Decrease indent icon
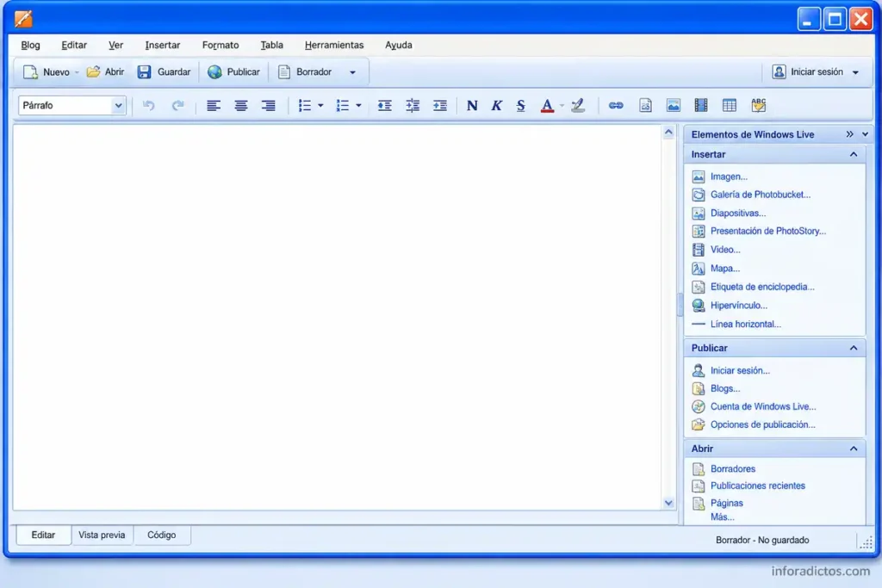The image size is (882, 588). [385, 105]
